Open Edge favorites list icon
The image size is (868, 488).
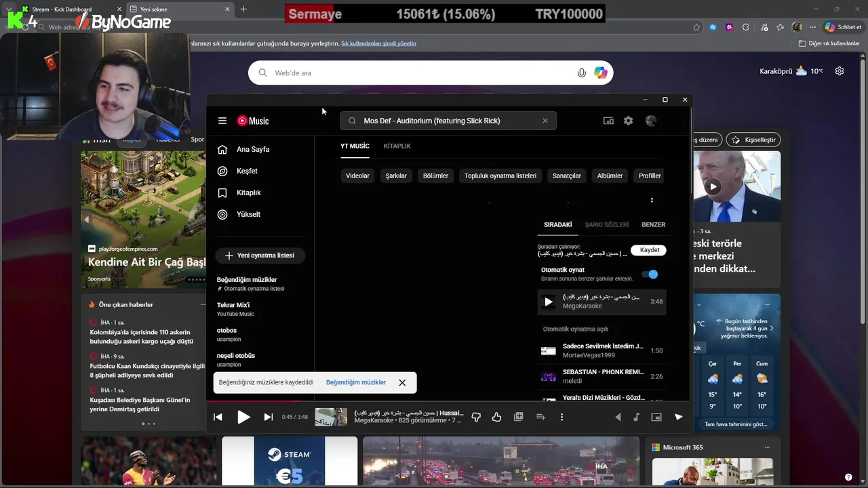(781, 27)
